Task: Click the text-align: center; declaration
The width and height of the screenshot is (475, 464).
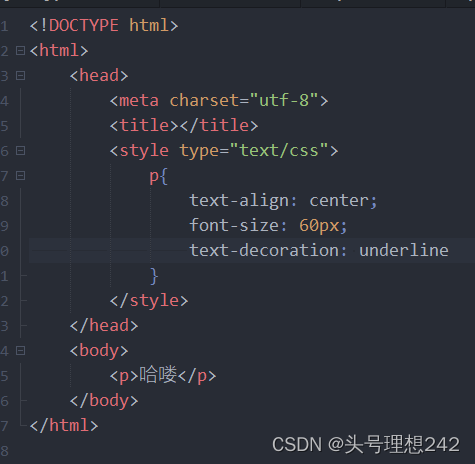Action: [283, 201]
